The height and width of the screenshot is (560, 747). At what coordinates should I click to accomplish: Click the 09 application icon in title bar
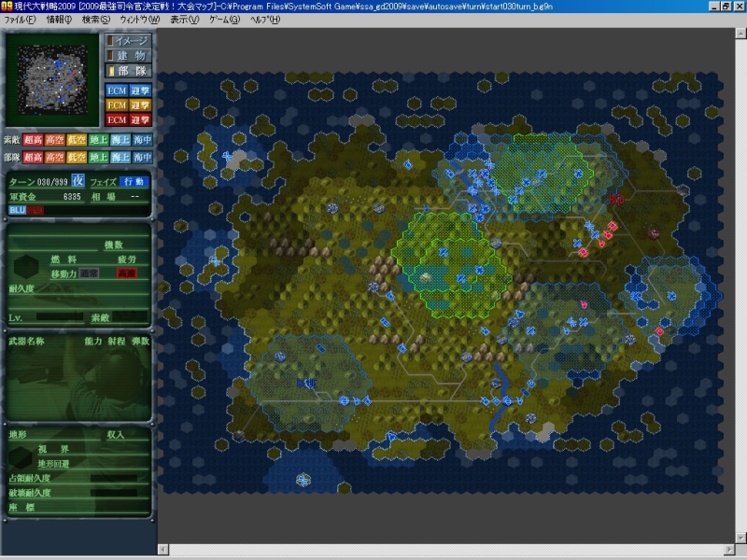click(x=7, y=7)
